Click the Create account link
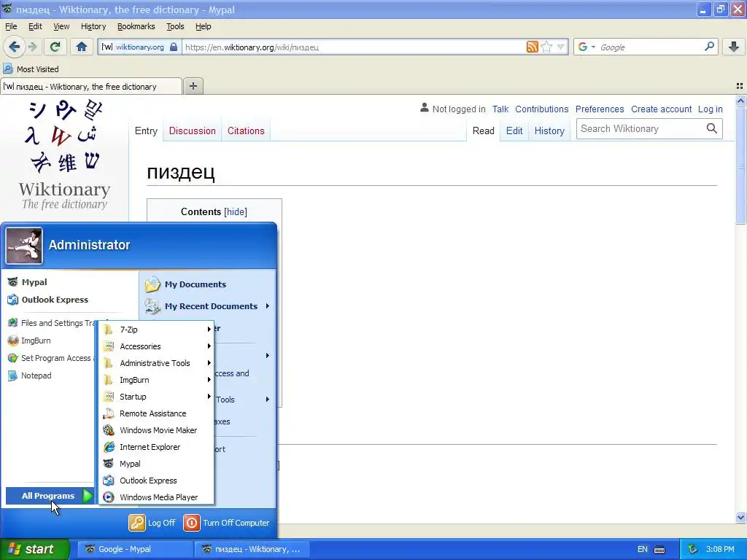Viewport: 747px width, 560px height. tap(661, 109)
